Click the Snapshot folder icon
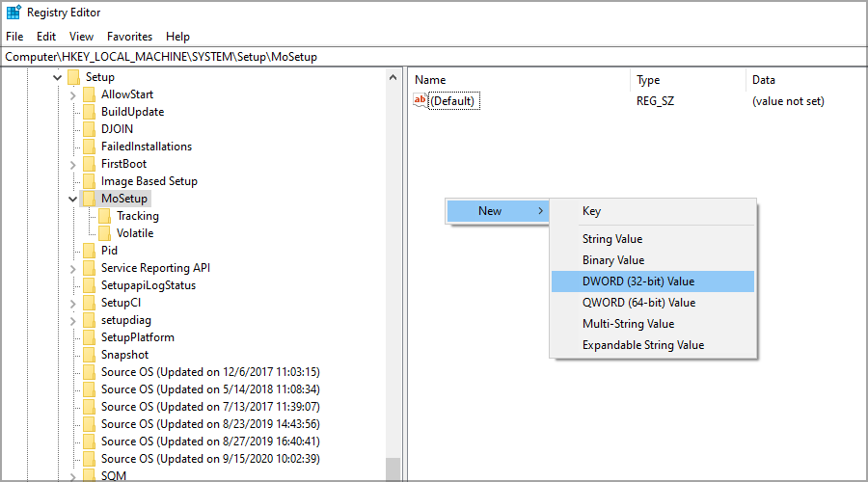The height and width of the screenshot is (482, 868). click(x=89, y=355)
